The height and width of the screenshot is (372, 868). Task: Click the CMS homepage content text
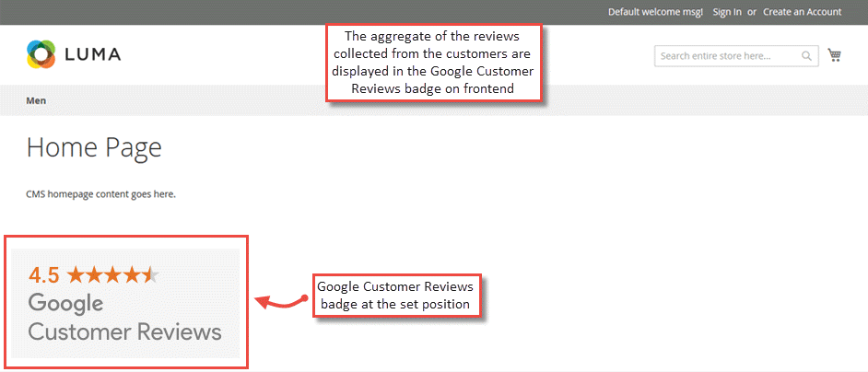(x=101, y=194)
